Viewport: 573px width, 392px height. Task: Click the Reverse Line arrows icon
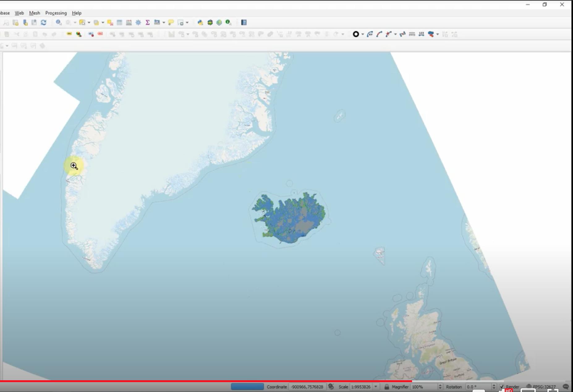click(402, 34)
